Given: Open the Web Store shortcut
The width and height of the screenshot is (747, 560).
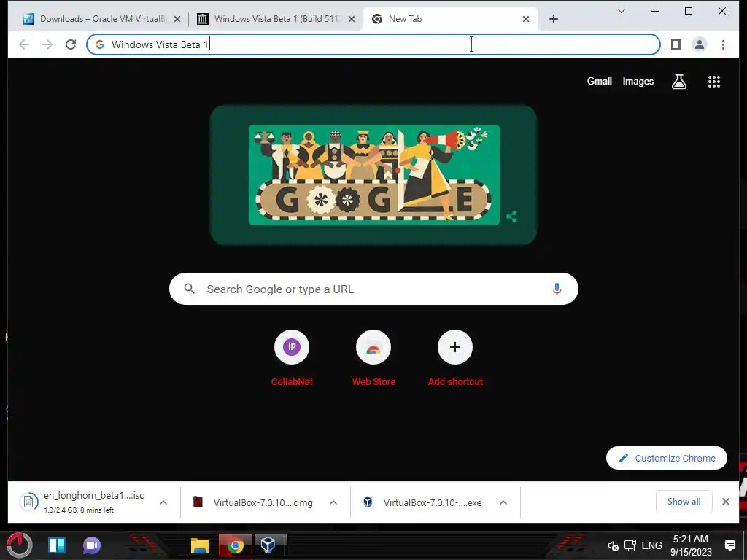Looking at the screenshot, I should pos(373,358).
